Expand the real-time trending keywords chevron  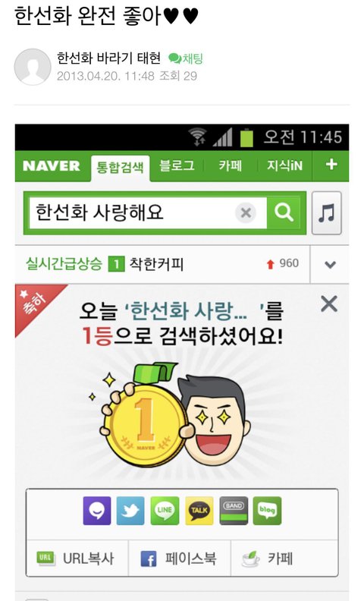click(x=330, y=264)
